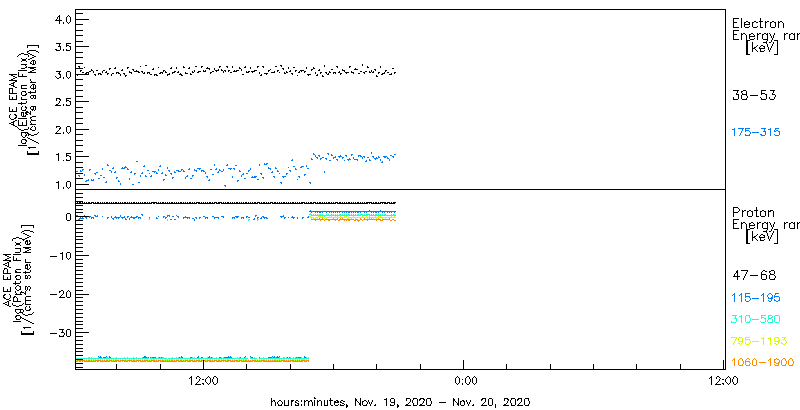Click the 1060-1900 proton energy legend label

763,363
